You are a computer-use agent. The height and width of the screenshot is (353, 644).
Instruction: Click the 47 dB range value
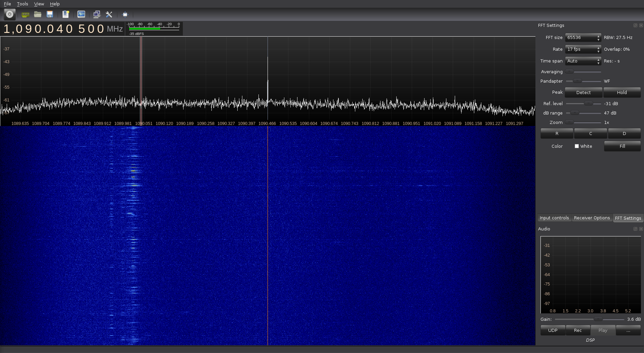pyautogui.click(x=610, y=113)
